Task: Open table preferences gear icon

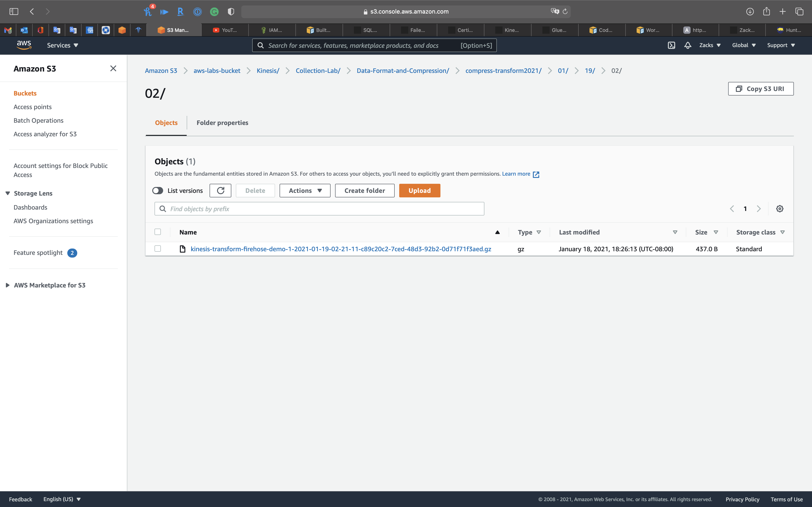Action: [779, 208]
